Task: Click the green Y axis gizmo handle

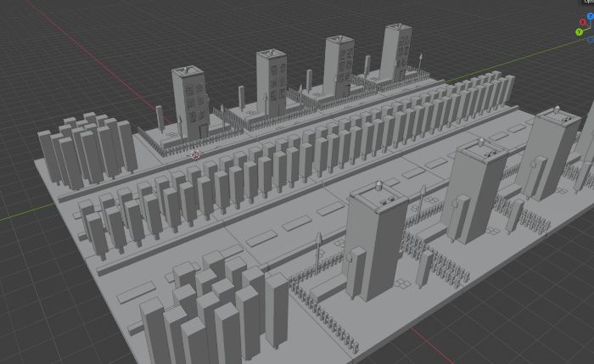Action: point(579,32)
